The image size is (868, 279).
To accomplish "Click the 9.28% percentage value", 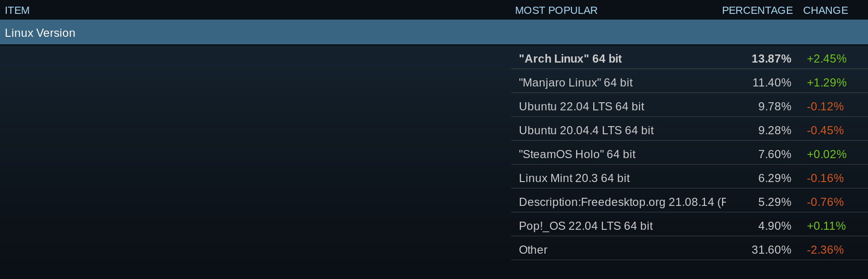I will tap(775, 130).
